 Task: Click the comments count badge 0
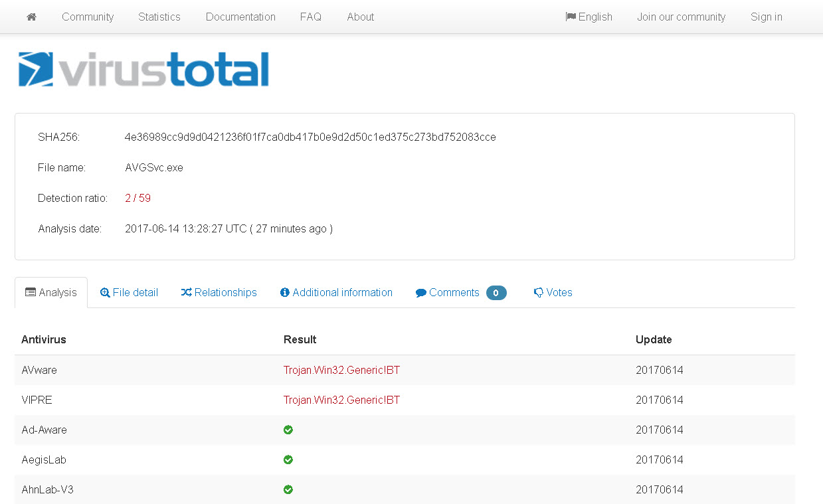[496, 293]
